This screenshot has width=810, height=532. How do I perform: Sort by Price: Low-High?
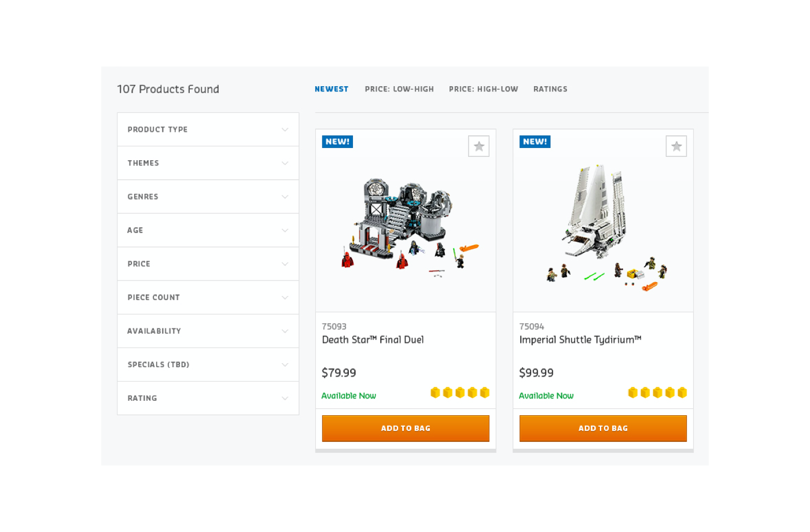tap(399, 89)
